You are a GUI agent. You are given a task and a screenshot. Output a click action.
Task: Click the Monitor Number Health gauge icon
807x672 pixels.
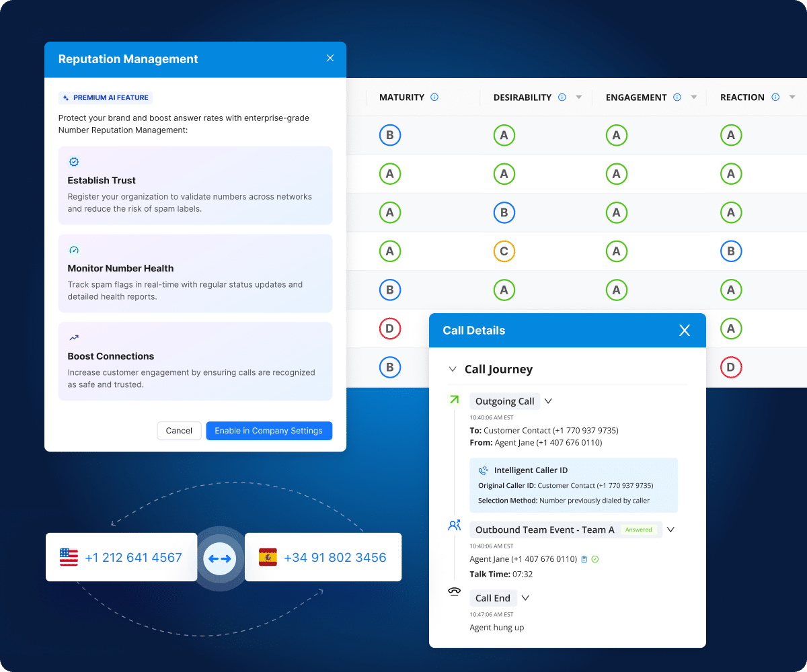[x=74, y=250]
